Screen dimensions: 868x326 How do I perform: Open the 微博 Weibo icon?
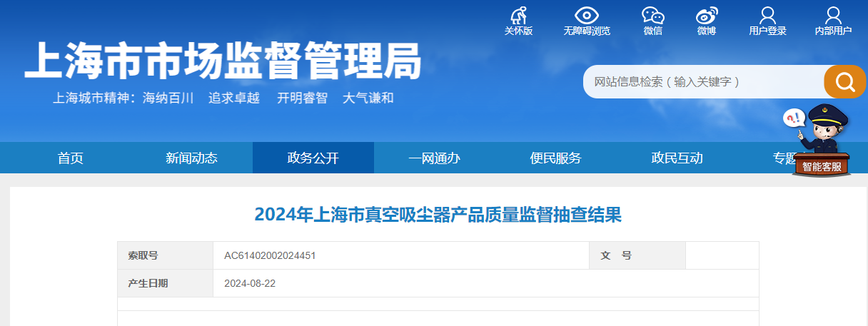pos(707,15)
